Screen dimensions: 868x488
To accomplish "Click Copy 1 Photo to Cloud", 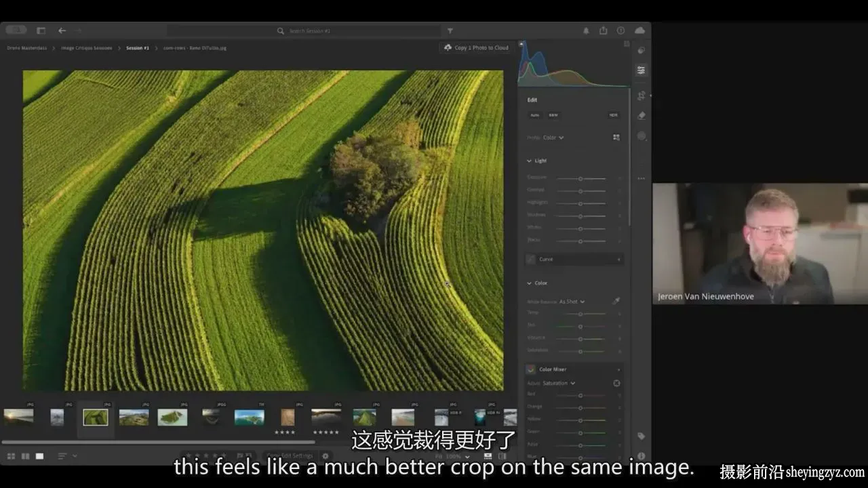I will point(476,47).
